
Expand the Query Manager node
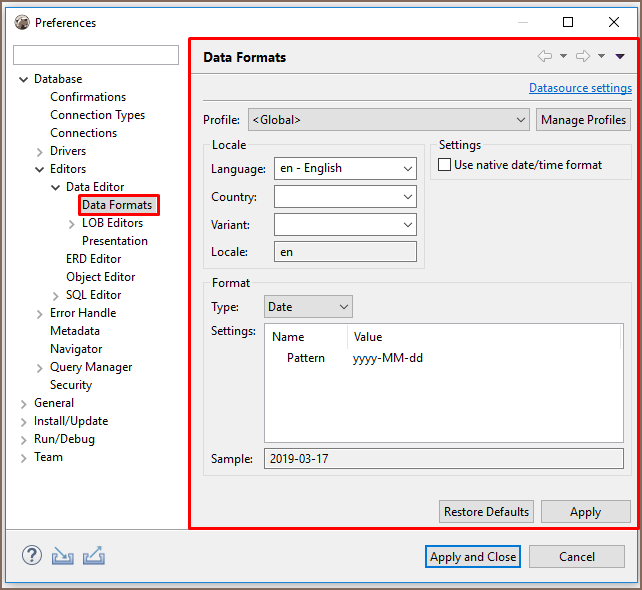pos(39,368)
